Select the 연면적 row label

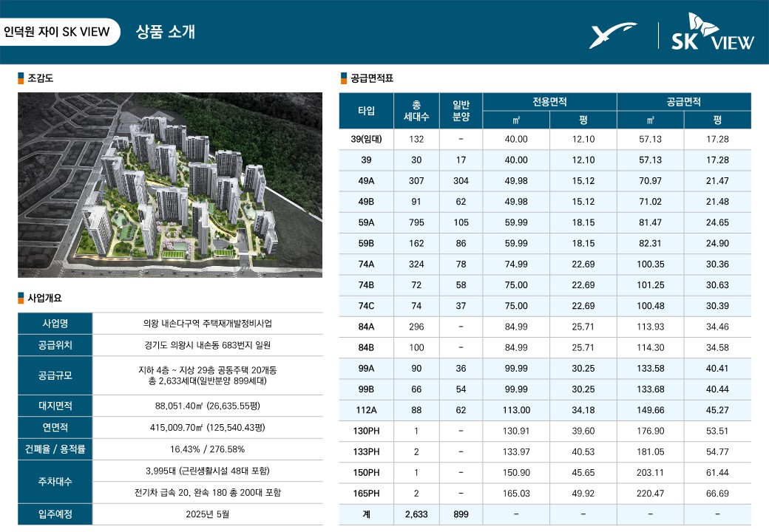point(55,427)
